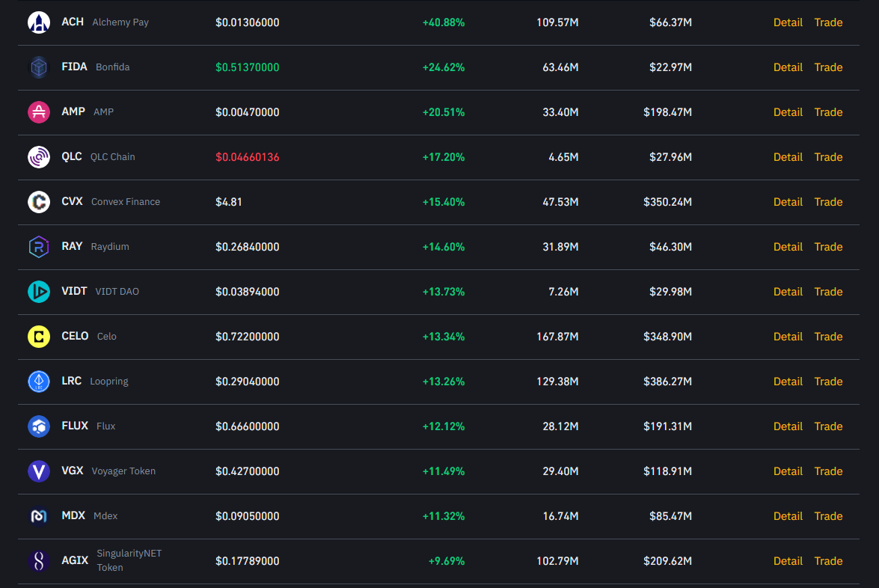Screen dimensions: 879x588
Task: Click the Loopring LRC coin icon
Action: tap(39, 382)
